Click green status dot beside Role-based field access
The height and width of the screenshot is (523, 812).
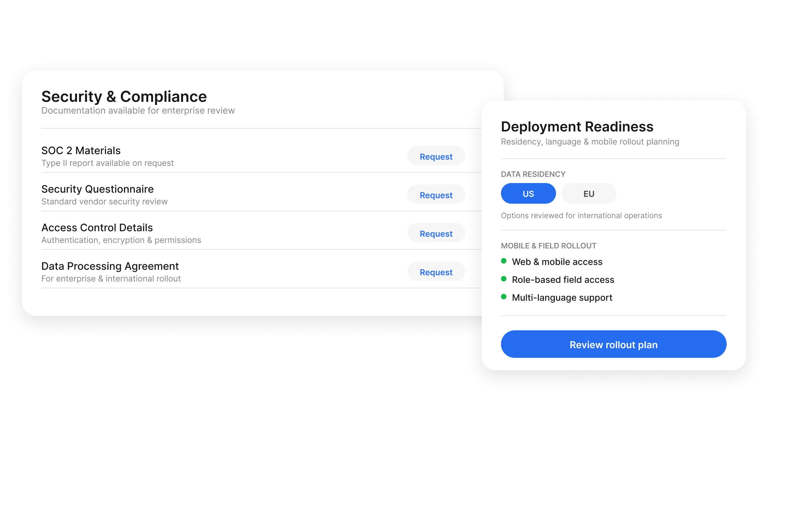click(504, 279)
